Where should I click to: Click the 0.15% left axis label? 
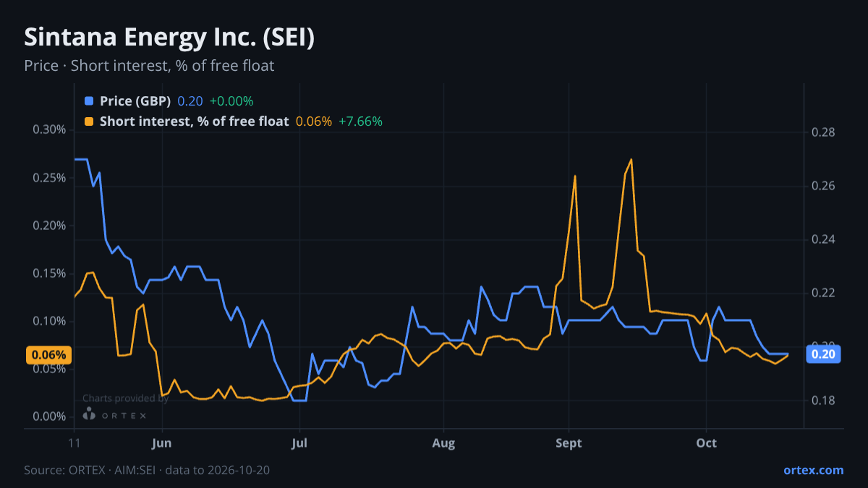tap(50, 273)
